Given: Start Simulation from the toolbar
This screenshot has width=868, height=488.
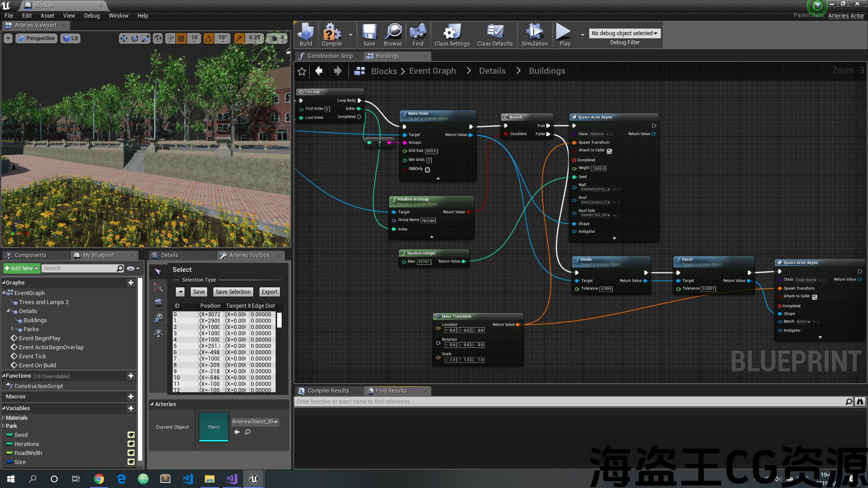Looking at the screenshot, I should click(x=534, y=34).
